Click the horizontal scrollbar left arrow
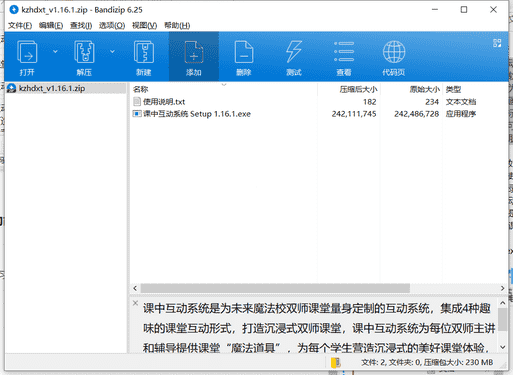 [135, 288]
